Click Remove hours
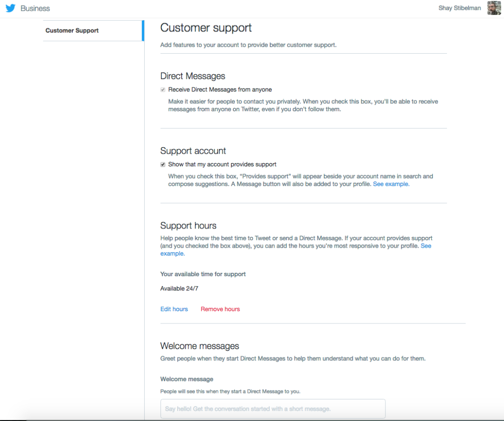 [220, 309]
